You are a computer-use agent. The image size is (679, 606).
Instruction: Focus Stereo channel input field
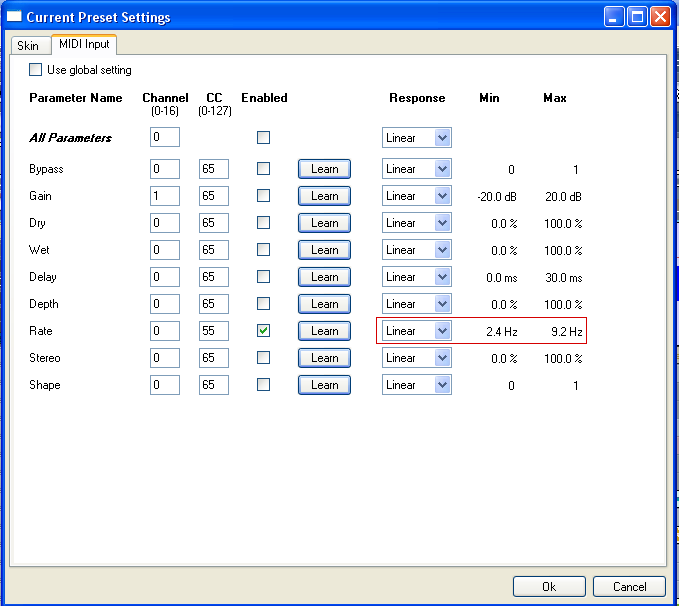point(165,357)
